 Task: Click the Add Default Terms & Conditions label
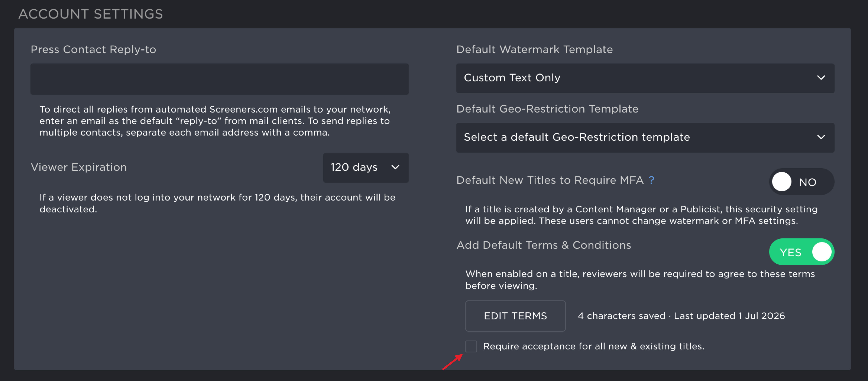[543, 245]
